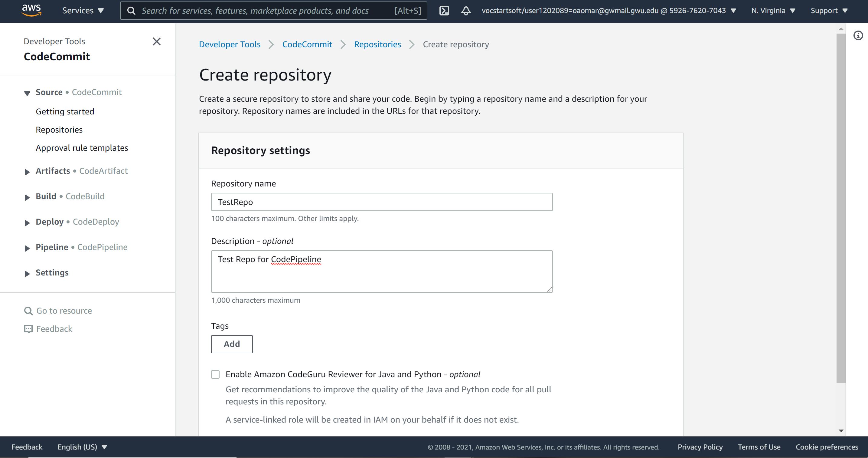This screenshot has width=868, height=458.
Task: Click into the Repository name field
Action: 382,202
